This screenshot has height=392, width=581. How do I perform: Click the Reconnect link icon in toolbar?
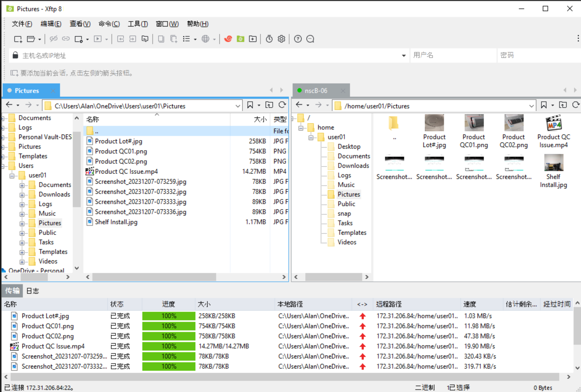coord(66,39)
